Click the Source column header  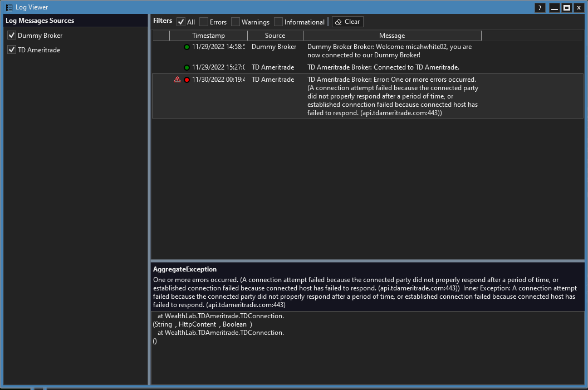(275, 36)
